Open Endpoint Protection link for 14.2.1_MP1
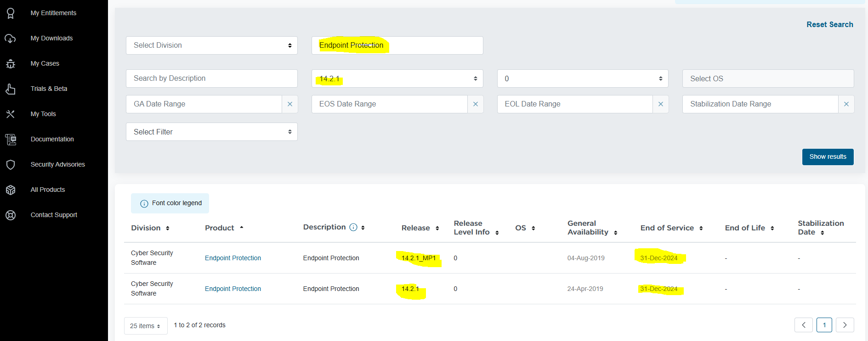This screenshot has height=341, width=868. click(x=233, y=258)
